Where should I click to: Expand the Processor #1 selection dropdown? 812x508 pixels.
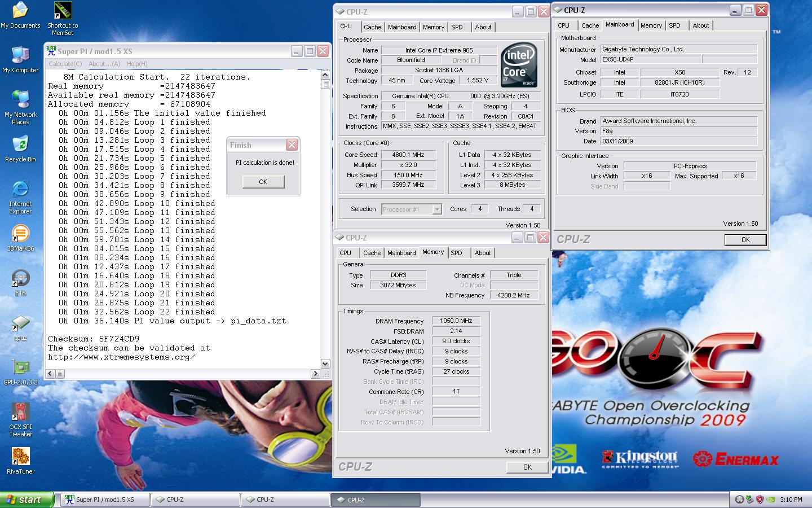(436, 209)
